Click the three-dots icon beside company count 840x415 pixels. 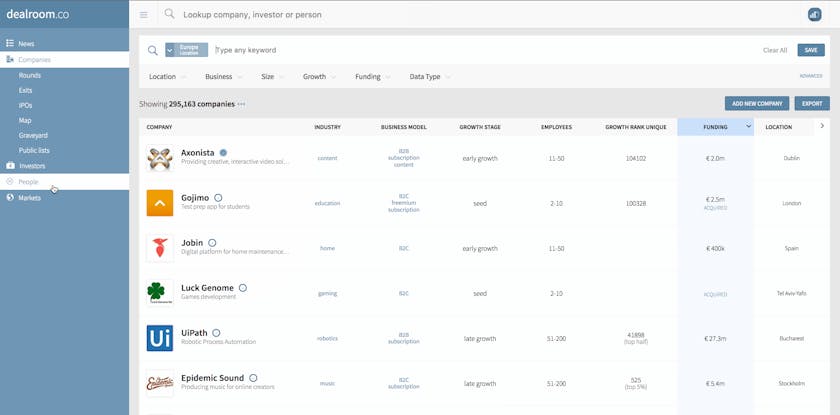coord(241,104)
